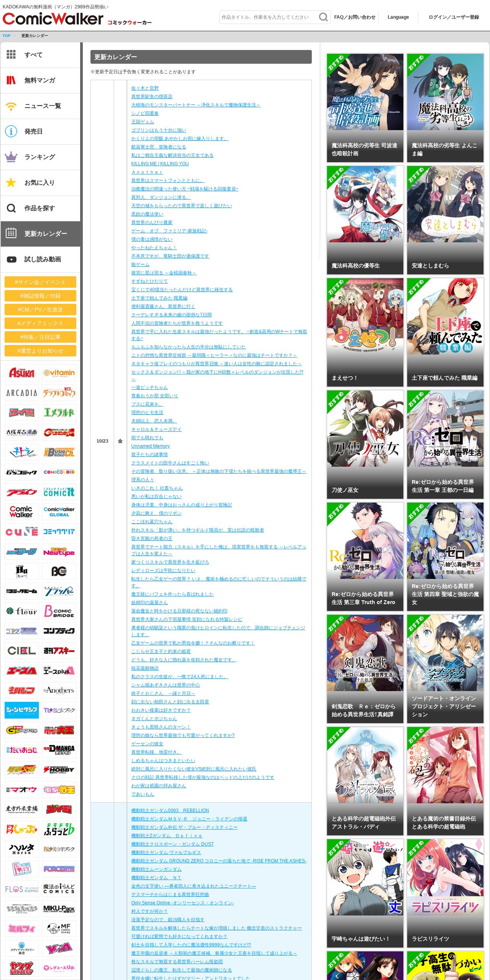
Task: Select the ComicWalker GLOBAL logo
Action: 59,512
